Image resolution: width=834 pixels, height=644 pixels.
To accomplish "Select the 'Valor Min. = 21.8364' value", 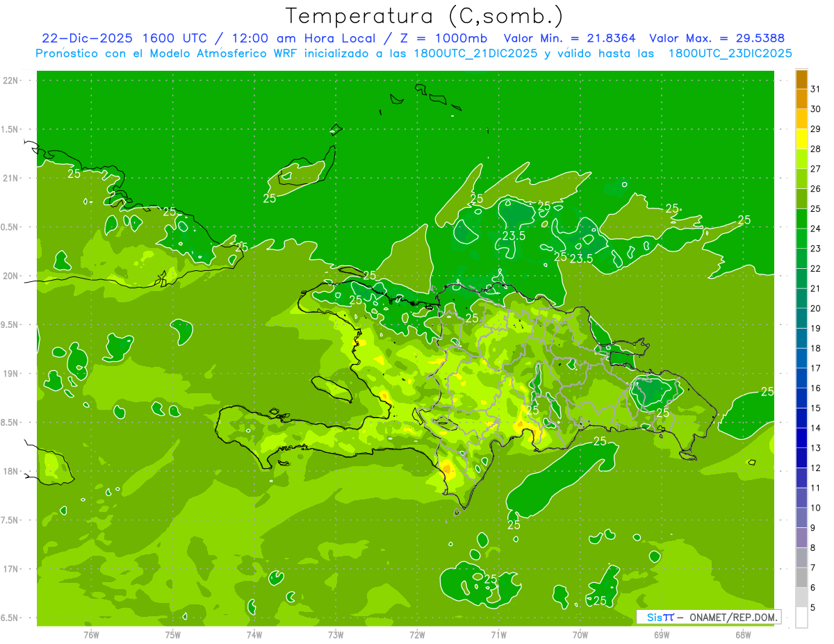I will (x=571, y=38).
